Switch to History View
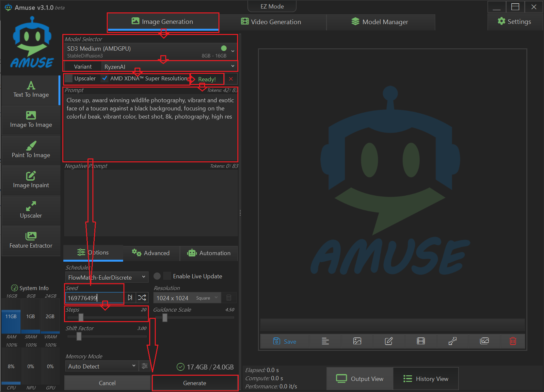This screenshot has height=392, width=544. [x=426, y=379]
